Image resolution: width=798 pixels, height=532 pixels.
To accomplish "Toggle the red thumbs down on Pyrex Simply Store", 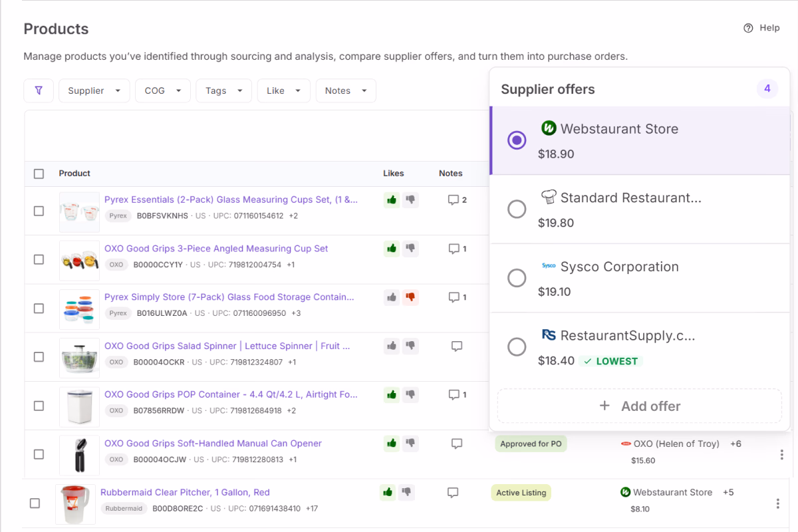I will click(x=410, y=297).
